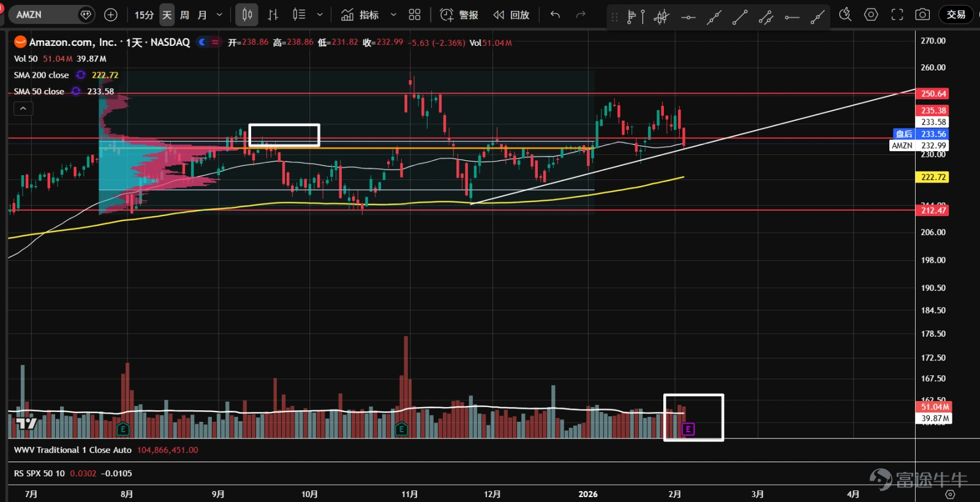Select the 周 weekly interval
Screen dimensions: 980x502
click(x=185, y=15)
